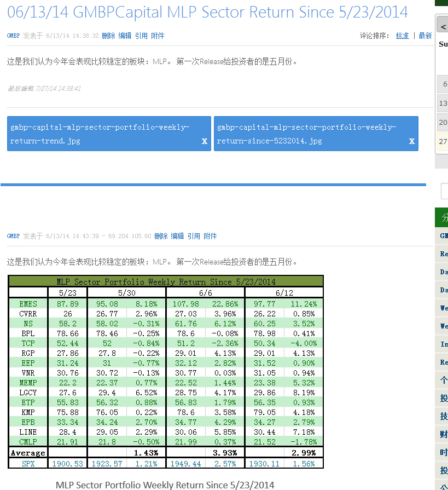
Task: Click 删除 (delete) on the second post
Action: click(161, 236)
